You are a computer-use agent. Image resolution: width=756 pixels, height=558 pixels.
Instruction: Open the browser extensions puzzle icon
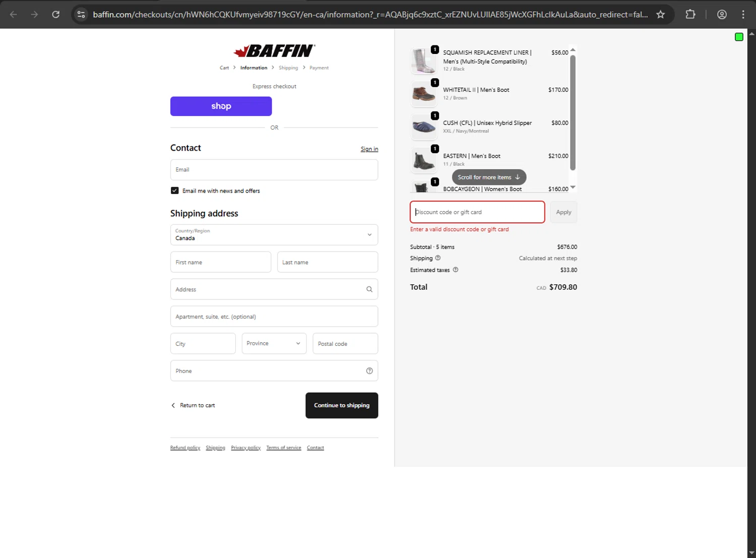coord(690,15)
